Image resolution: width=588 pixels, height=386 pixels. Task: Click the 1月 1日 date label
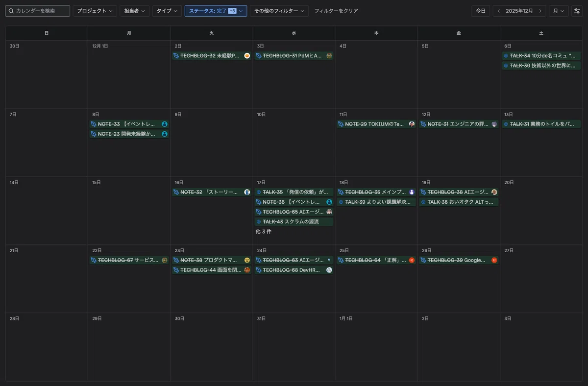point(346,318)
